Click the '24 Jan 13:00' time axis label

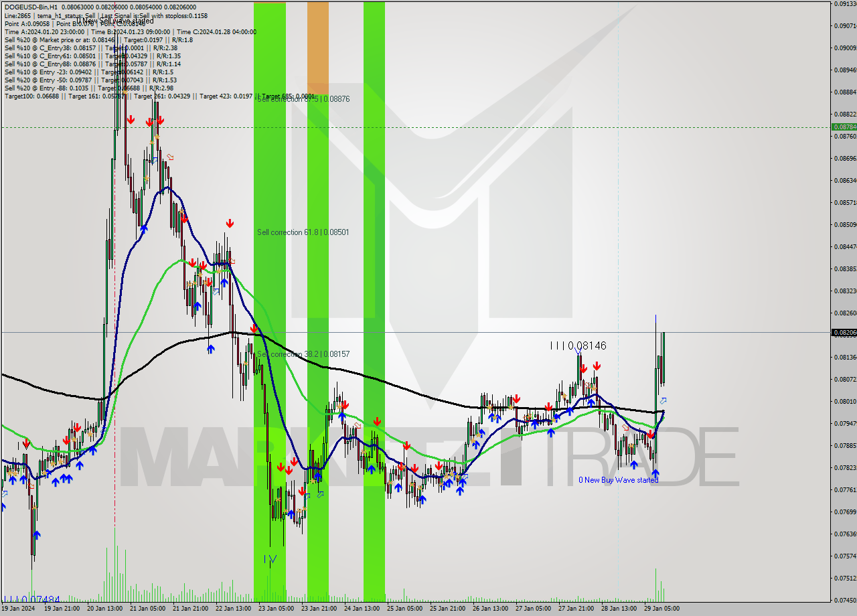click(x=362, y=609)
